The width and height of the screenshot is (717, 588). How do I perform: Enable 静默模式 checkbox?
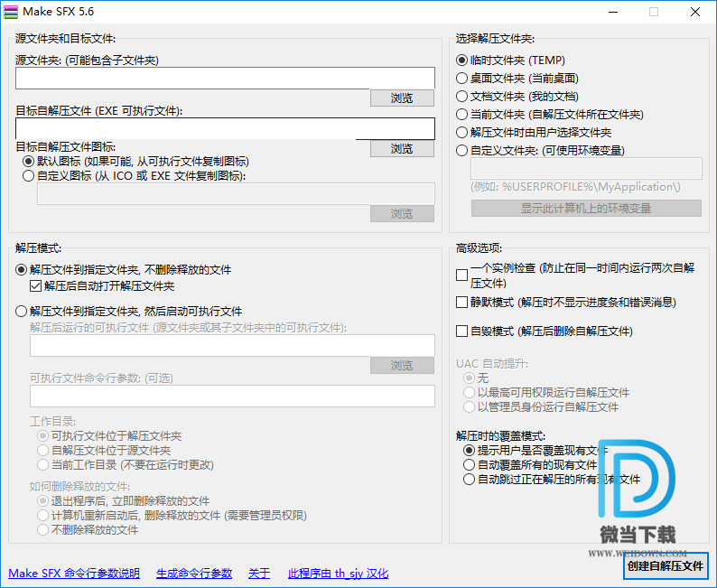461,303
